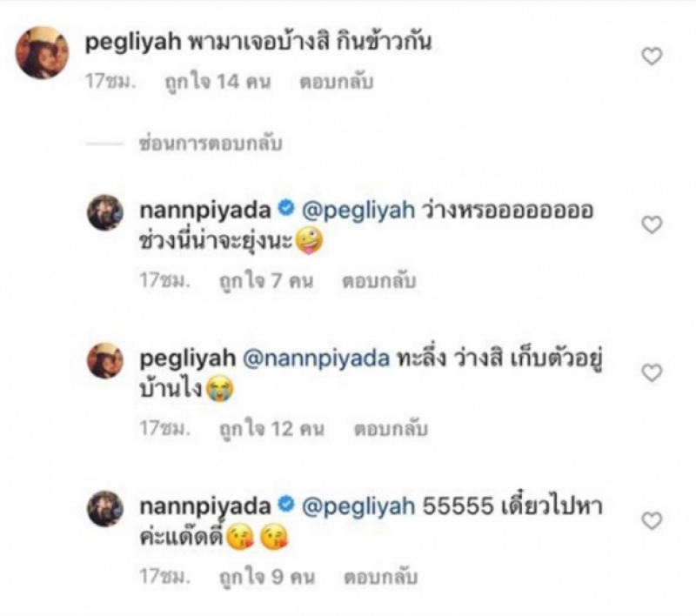696x616 pixels.
Task: Open pegliyah's avatar in reply thread
Action: (105, 360)
